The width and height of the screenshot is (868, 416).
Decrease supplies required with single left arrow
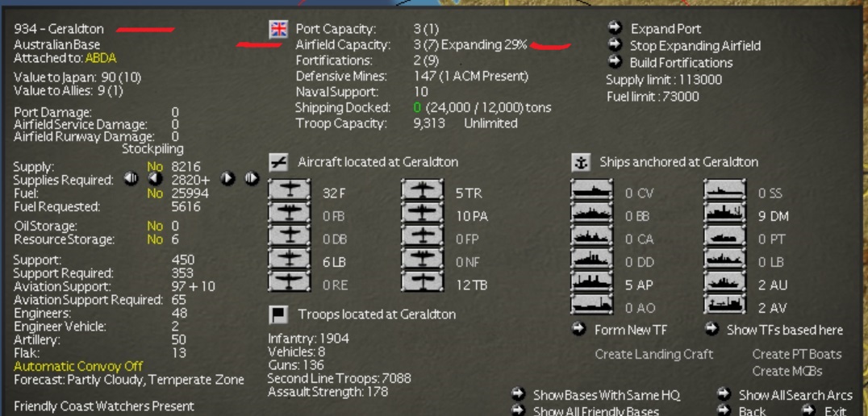pyautogui.click(x=155, y=179)
